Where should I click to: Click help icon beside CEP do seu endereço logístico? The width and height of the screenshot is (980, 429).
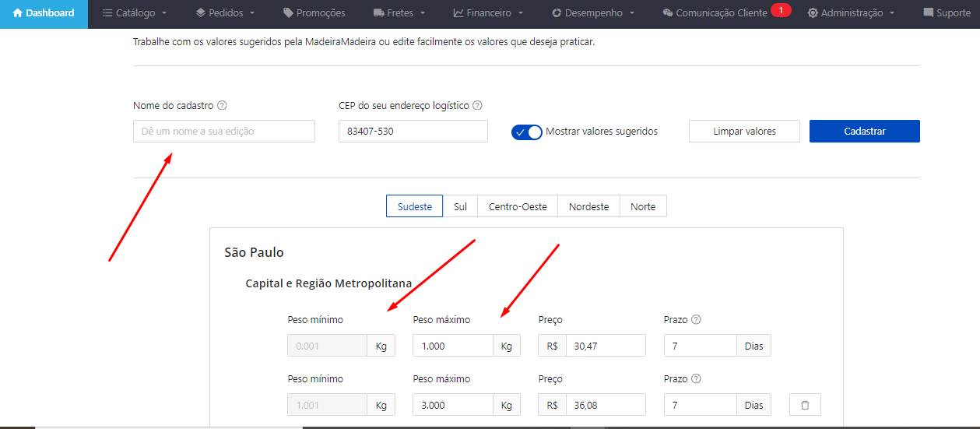pyautogui.click(x=477, y=106)
